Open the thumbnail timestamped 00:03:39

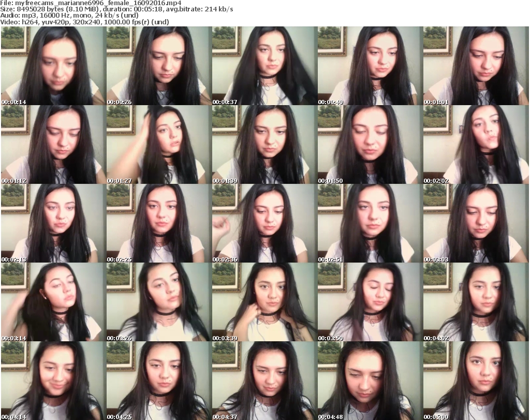click(x=264, y=302)
